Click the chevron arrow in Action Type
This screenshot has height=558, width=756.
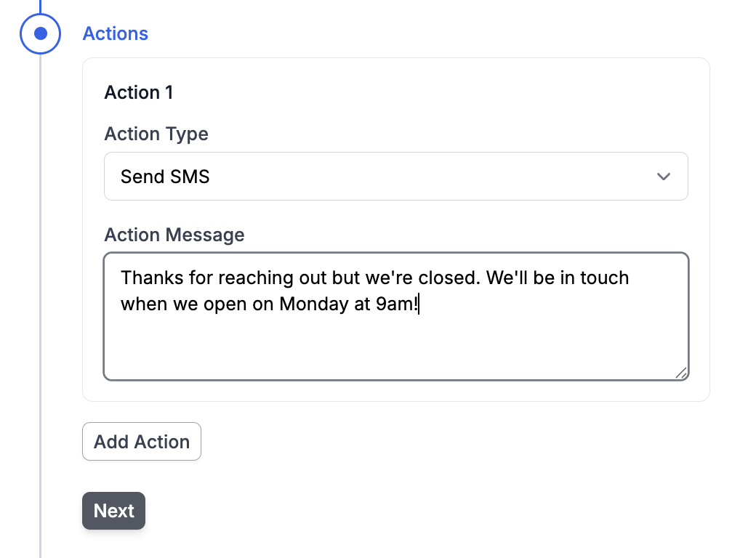coord(663,177)
